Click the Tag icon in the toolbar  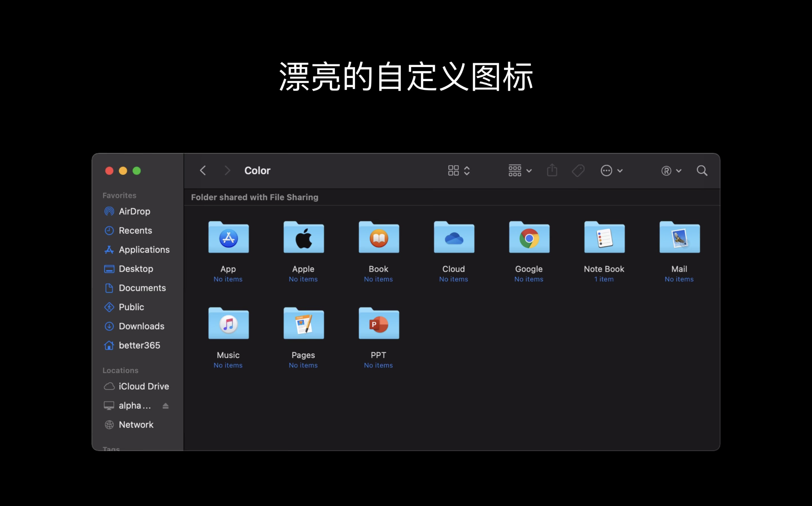(578, 170)
